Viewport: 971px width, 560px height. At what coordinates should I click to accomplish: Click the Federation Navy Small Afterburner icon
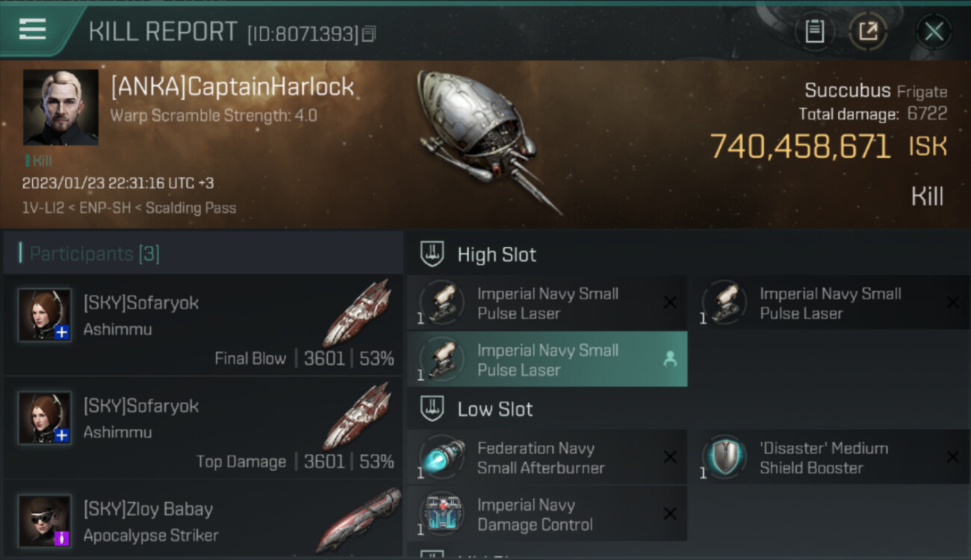(x=441, y=458)
